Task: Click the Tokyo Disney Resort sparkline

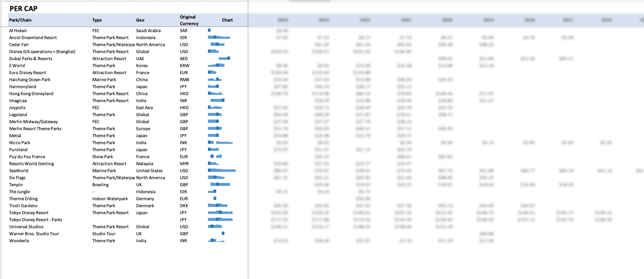Action: pos(220,213)
